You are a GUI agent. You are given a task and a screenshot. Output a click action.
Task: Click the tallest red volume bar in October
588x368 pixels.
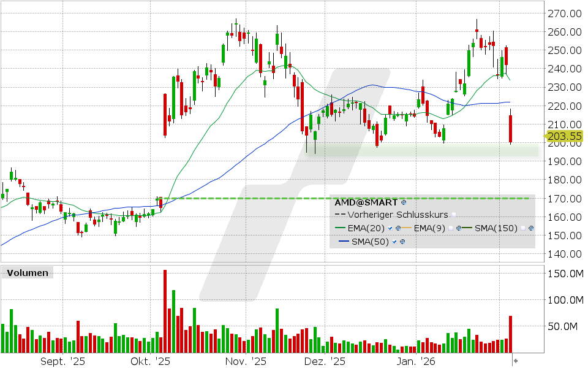[x=165, y=307]
